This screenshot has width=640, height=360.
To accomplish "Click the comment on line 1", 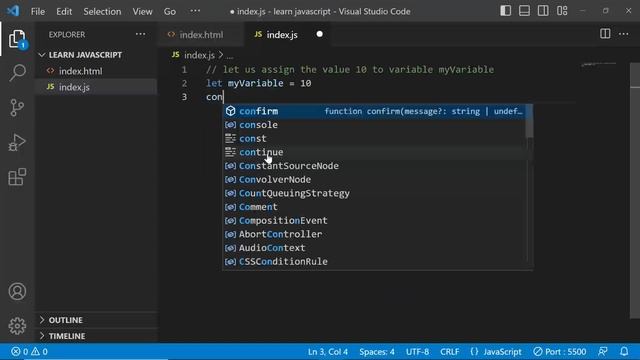I will pyautogui.click(x=350, y=69).
